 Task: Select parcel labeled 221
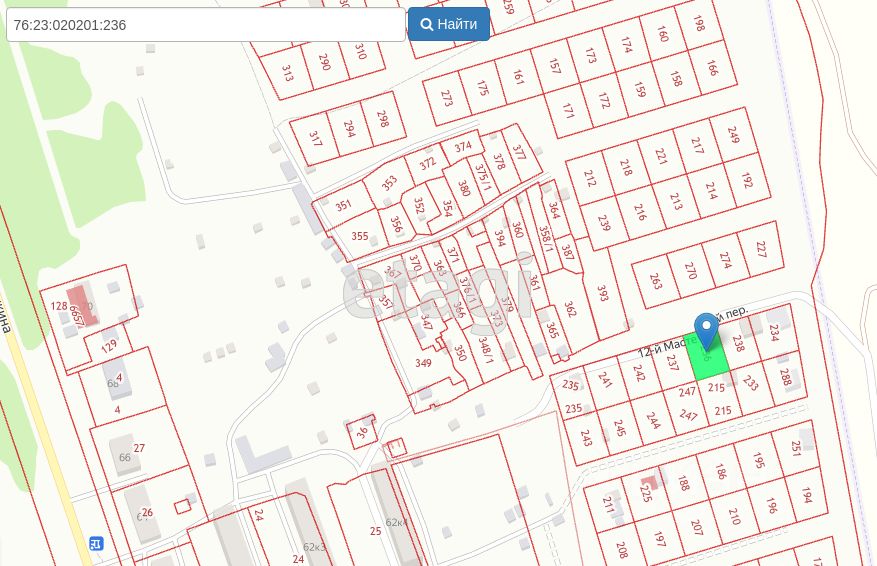pyautogui.click(x=662, y=157)
